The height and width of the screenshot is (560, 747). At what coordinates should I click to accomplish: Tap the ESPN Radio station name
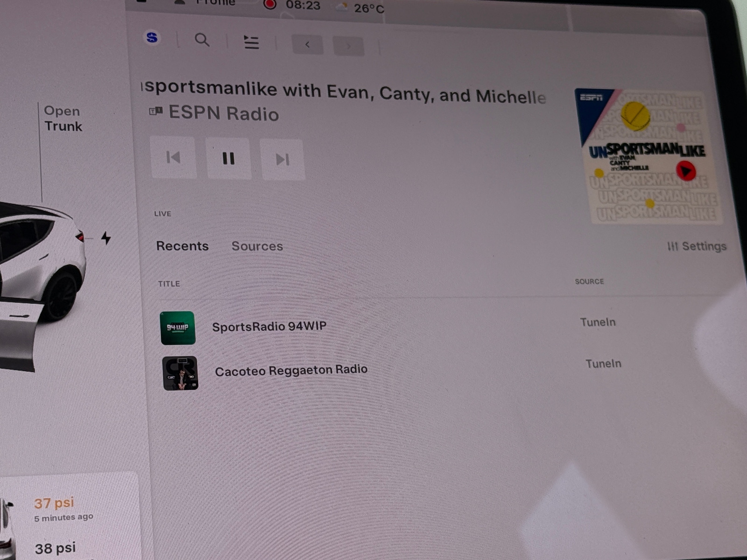[x=224, y=113]
